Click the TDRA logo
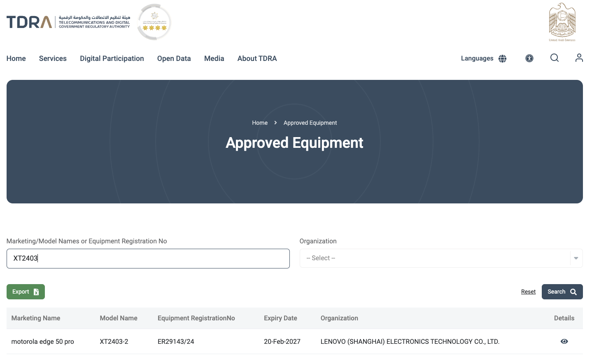Viewport: 592px width, 364px height. click(68, 22)
